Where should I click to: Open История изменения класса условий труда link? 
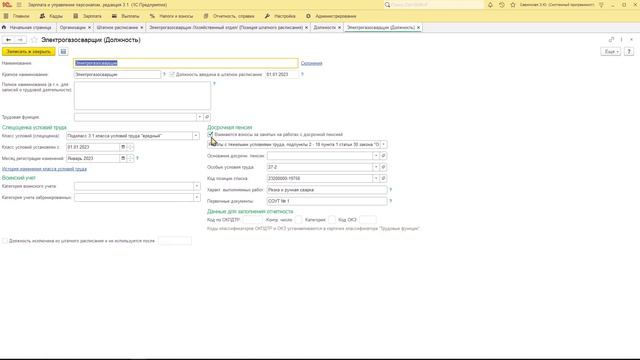pos(44,169)
